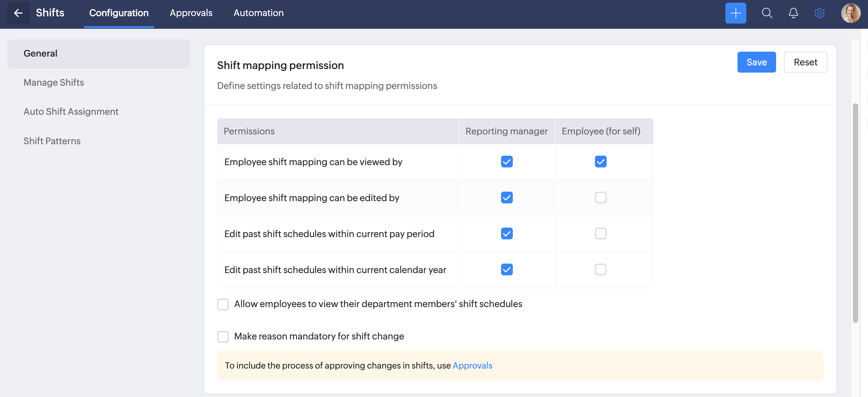Switch to the Approvals tab
This screenshot has width=868, height=397.
(x=191, y=13)
